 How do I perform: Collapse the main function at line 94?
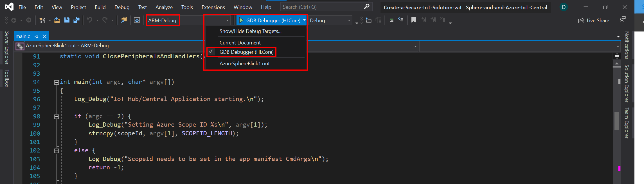(x=56, y=82)
